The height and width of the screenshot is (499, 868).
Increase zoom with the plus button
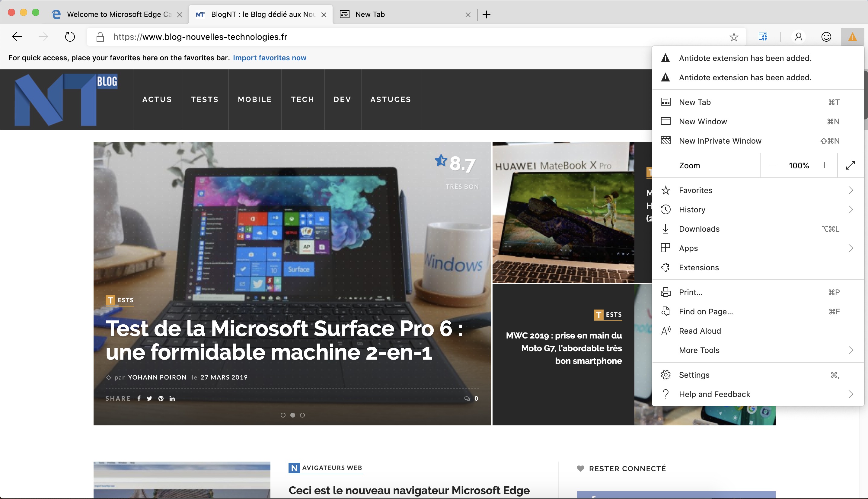click(x=824, y=166)
